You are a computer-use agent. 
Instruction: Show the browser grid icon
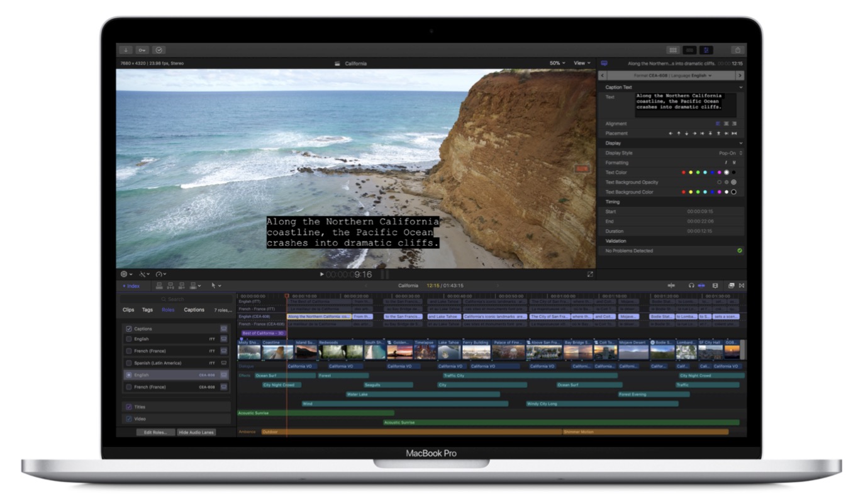[x=672, y=50]
